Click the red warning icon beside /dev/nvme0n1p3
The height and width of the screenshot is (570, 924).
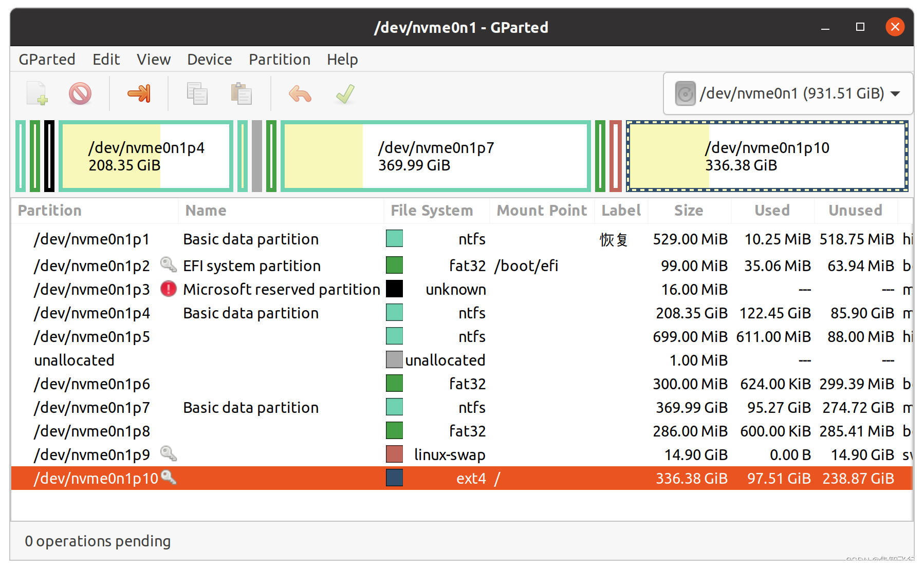coord(168,289)
